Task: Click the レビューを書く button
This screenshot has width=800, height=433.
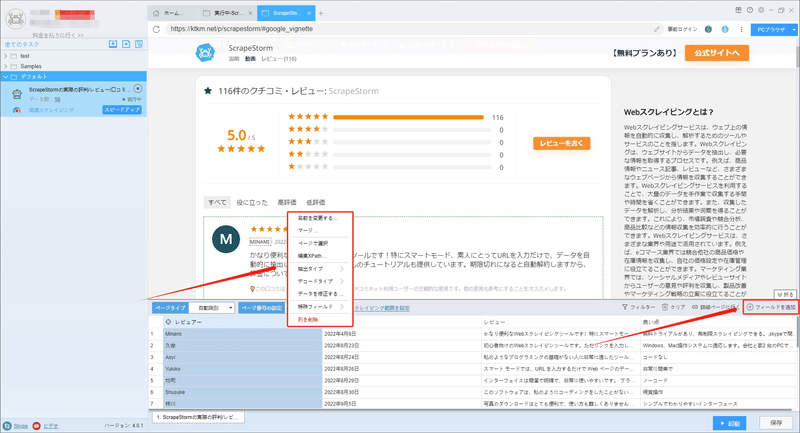Action: tap(562, 143)
